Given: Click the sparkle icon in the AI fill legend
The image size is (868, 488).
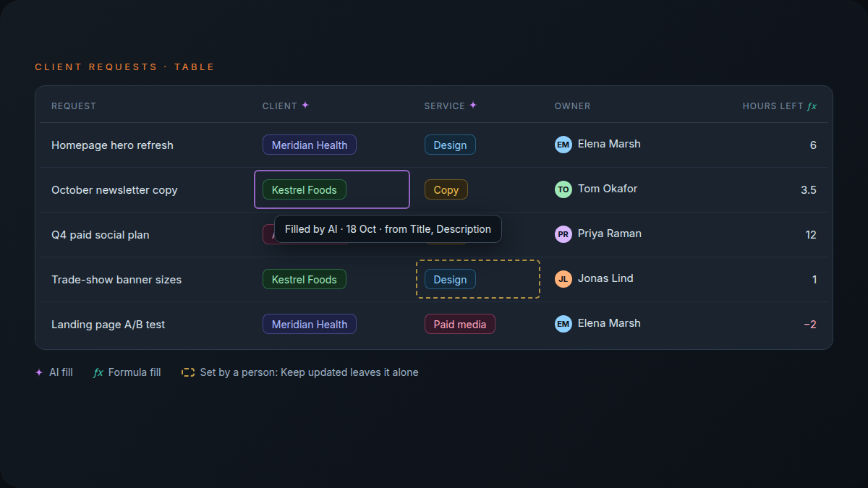Looking at the screenshot, I should (39, 372).
